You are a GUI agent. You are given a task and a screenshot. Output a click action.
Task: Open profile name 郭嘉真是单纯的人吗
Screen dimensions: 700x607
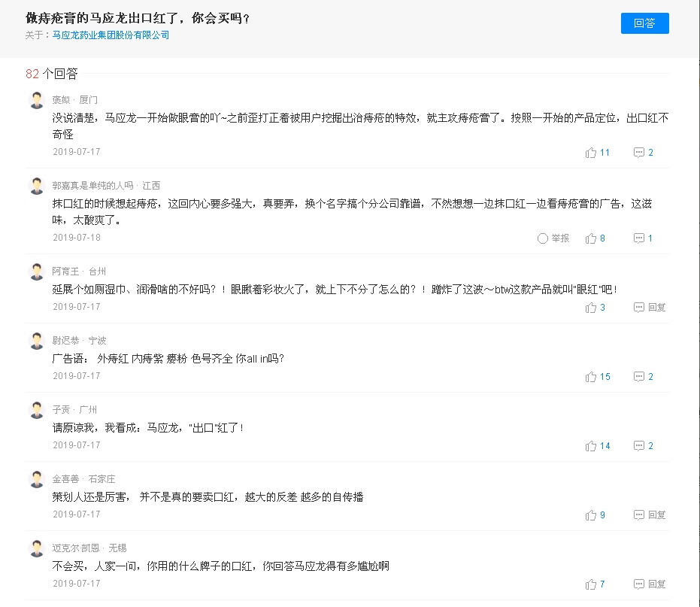pyautogui.click(x=93, y=186)
